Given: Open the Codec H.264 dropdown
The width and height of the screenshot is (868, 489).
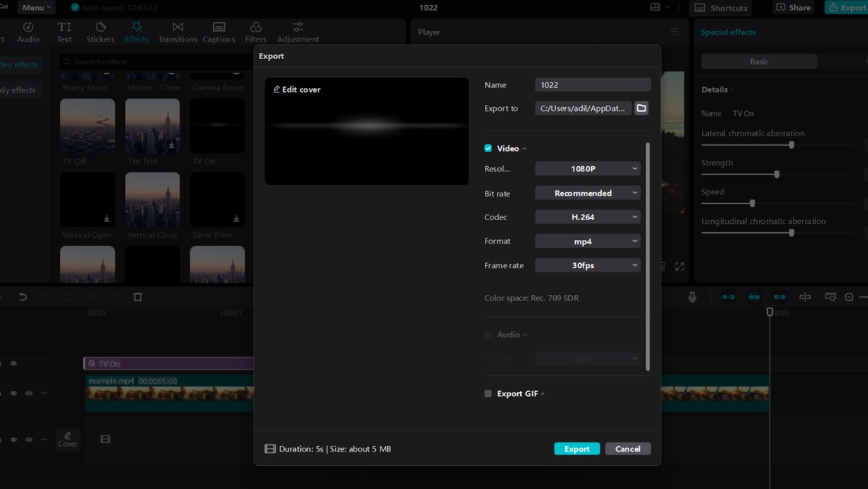Looking at the screenshot, I should point(587,217).
